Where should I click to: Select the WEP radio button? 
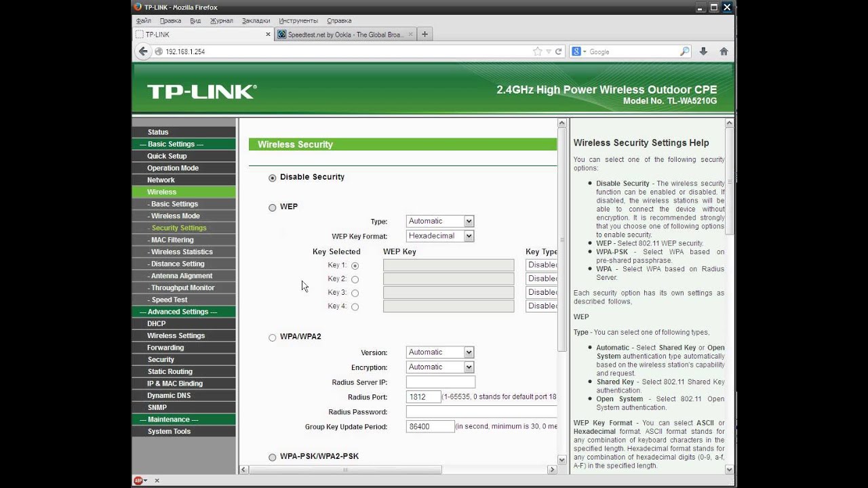273,207
